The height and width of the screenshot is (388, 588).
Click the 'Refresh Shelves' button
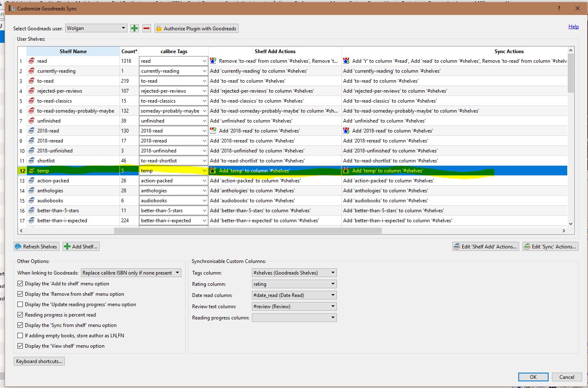tap(37, 247)
